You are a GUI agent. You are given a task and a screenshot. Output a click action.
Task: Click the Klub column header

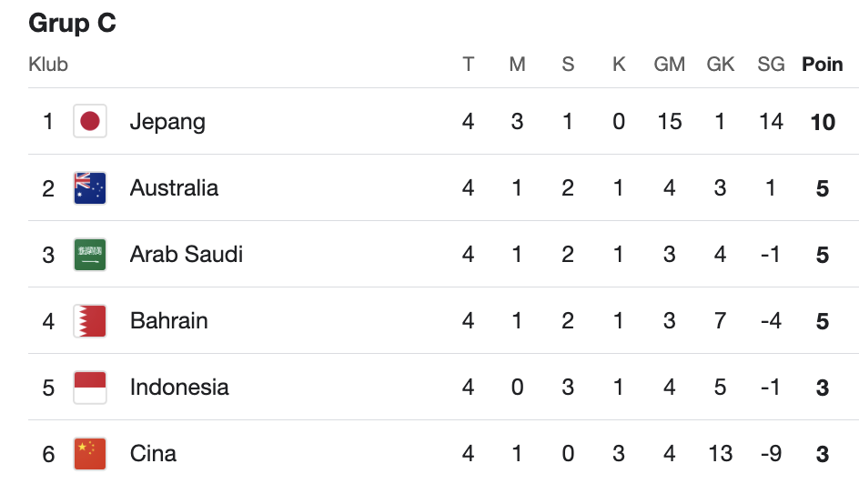tap(48, 64)
